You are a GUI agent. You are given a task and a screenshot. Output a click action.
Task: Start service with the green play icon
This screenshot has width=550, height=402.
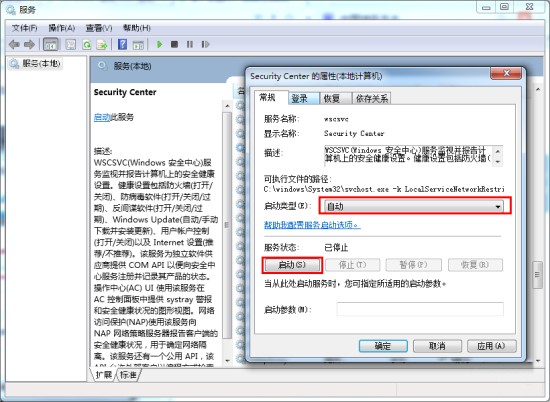click(x=160, y=45)
